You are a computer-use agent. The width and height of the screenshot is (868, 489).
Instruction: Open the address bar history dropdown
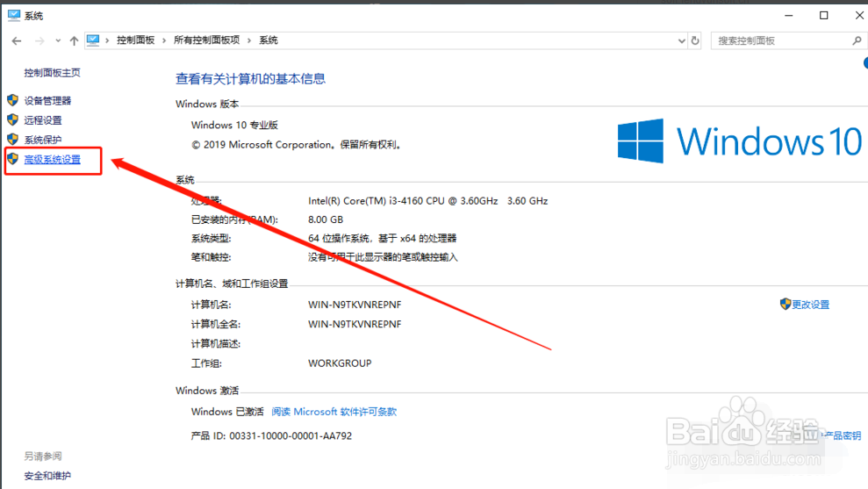(681, 40)
